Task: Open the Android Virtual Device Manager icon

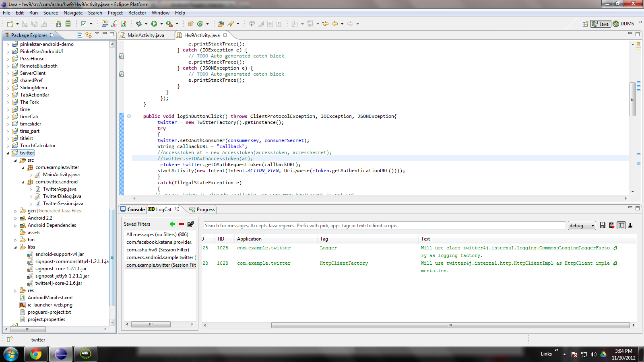Action: click(x=68, y=24)
